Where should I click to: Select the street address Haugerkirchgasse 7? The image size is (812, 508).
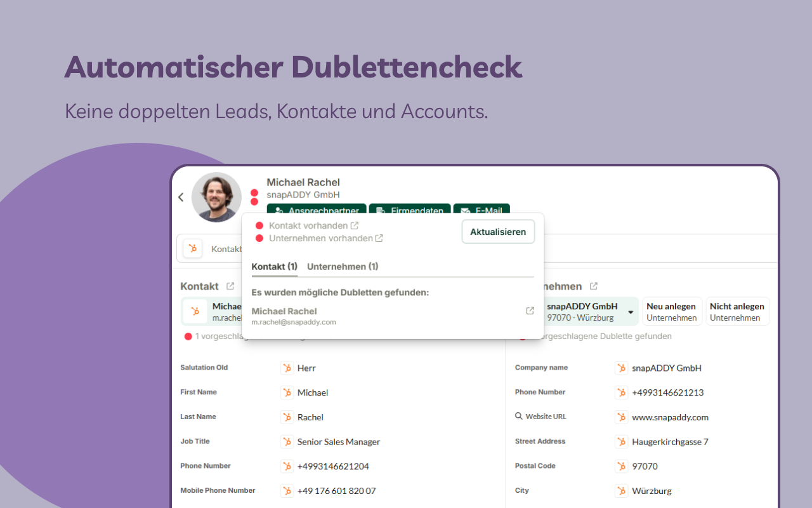pos(671,442)
